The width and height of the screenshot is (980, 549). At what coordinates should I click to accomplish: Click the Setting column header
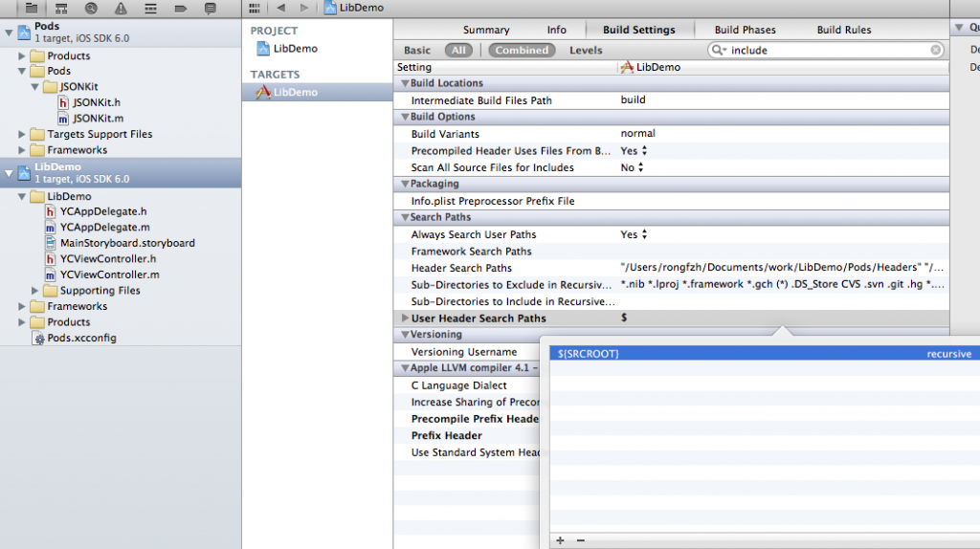click(x=414, y=67)
